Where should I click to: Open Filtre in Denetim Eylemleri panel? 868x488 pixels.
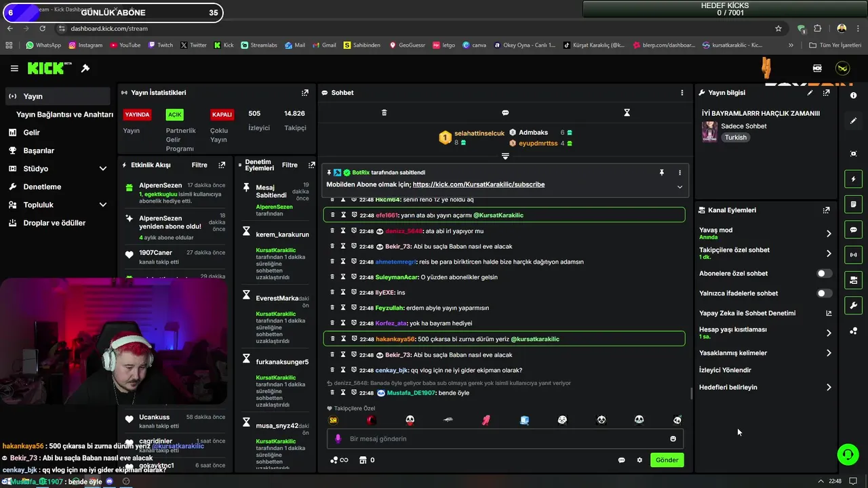pyautogui.click(x=290, y=165)
